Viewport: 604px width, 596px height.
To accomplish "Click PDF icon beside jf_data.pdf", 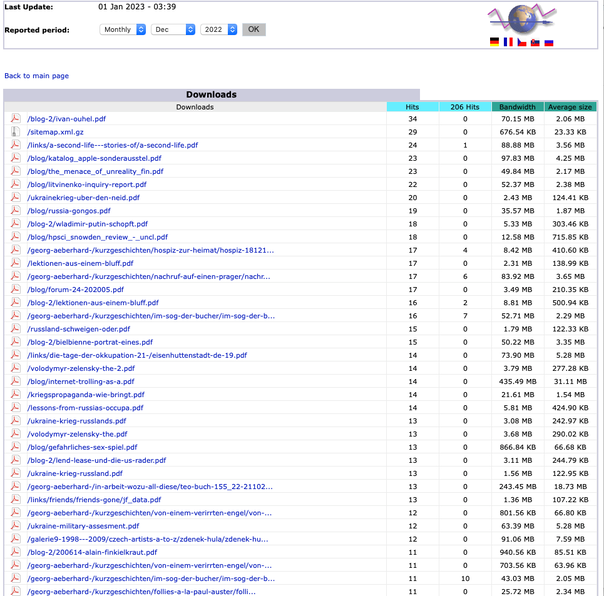I will tap(15, 499).
